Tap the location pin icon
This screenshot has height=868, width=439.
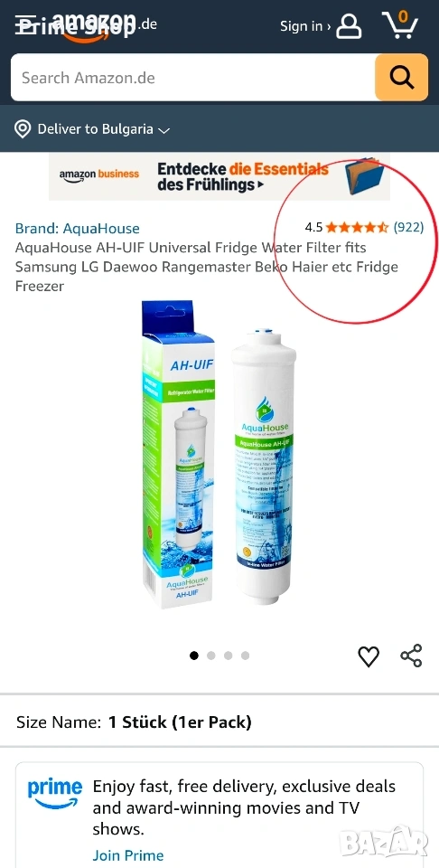pyautogui.click(x=22, y=129)
